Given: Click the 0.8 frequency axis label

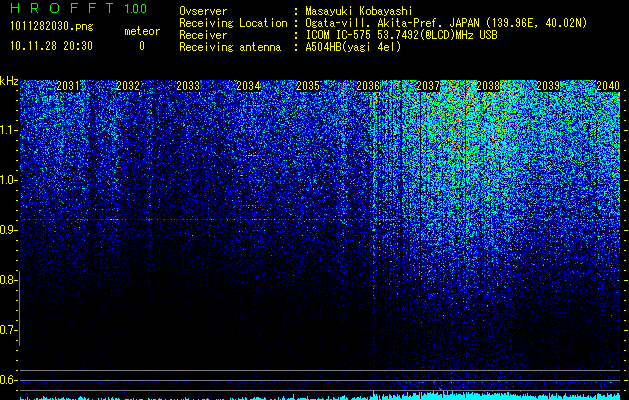Looking at the screenshot, I should [7, 280].
